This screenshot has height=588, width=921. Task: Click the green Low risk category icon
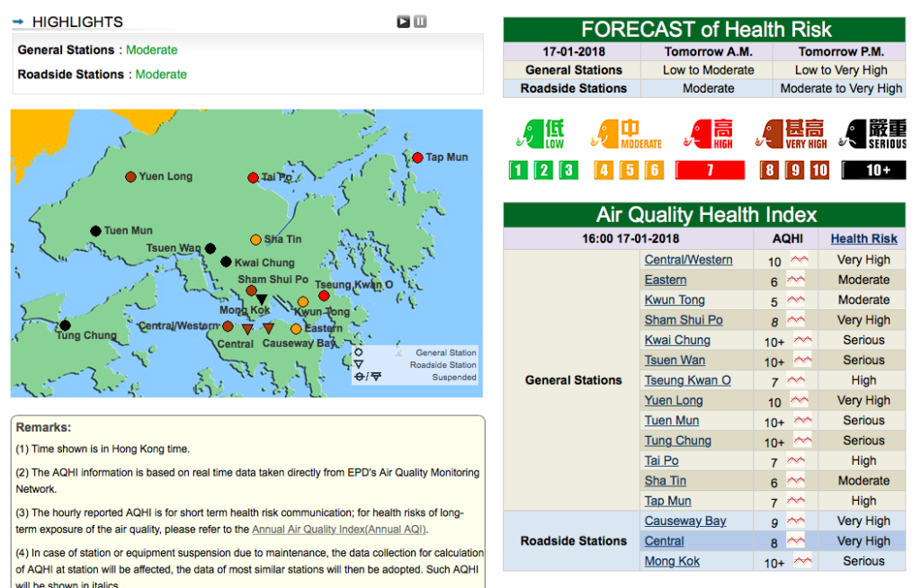pyautogui.click(x=541, y=134)
